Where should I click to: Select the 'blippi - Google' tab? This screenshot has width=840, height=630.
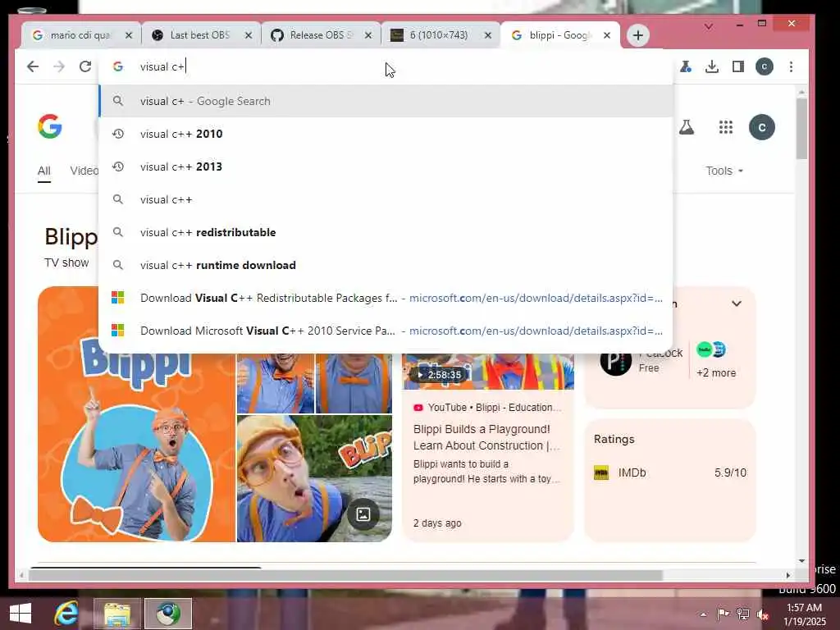point(559,35)
